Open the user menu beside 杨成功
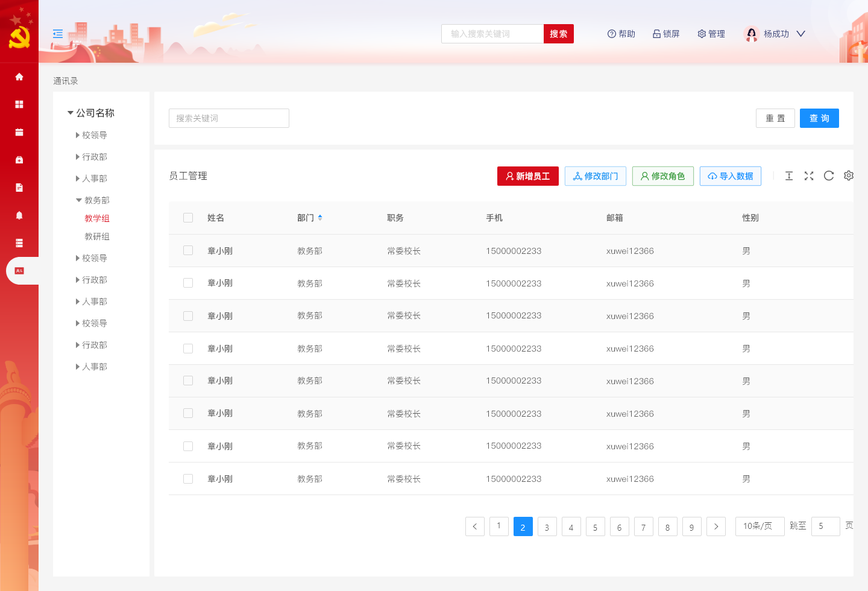This screenshot has width=868, height=591. 800,34
